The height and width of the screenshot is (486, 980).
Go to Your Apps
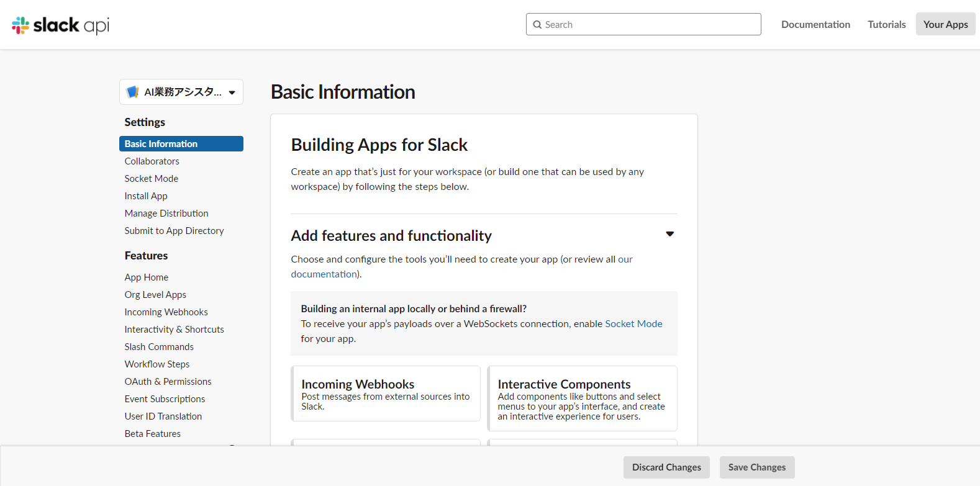[x=945, y=25]
